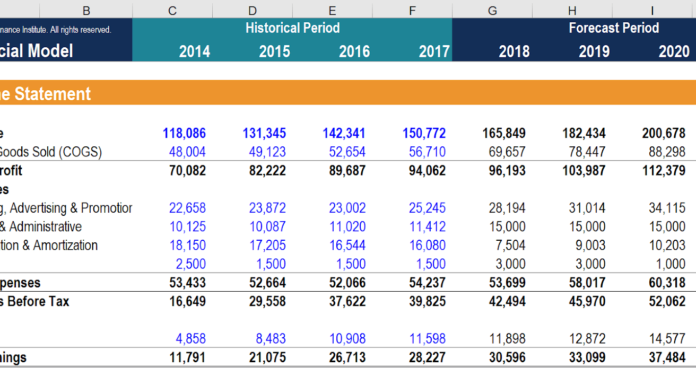Select advertising cell 22,658

click(x=187, y=208)
